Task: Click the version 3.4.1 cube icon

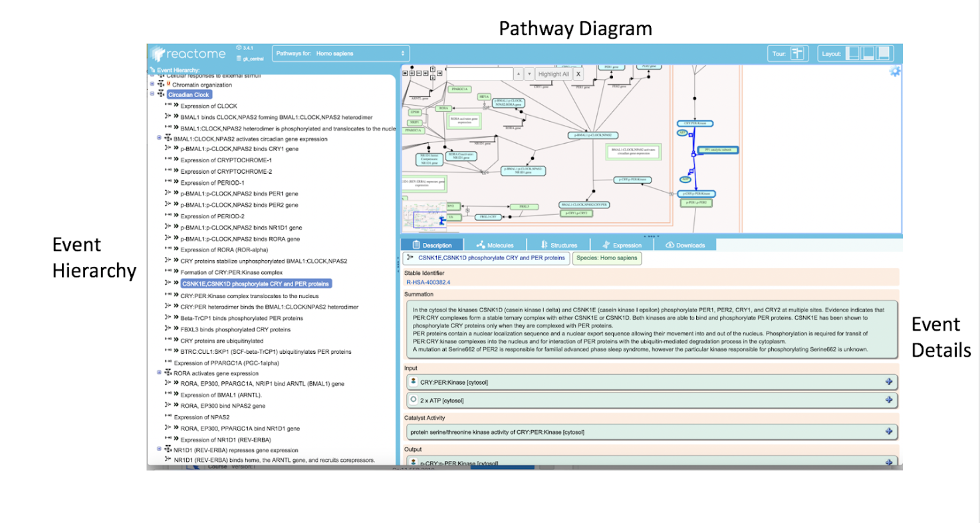Action: click(239, 48)
